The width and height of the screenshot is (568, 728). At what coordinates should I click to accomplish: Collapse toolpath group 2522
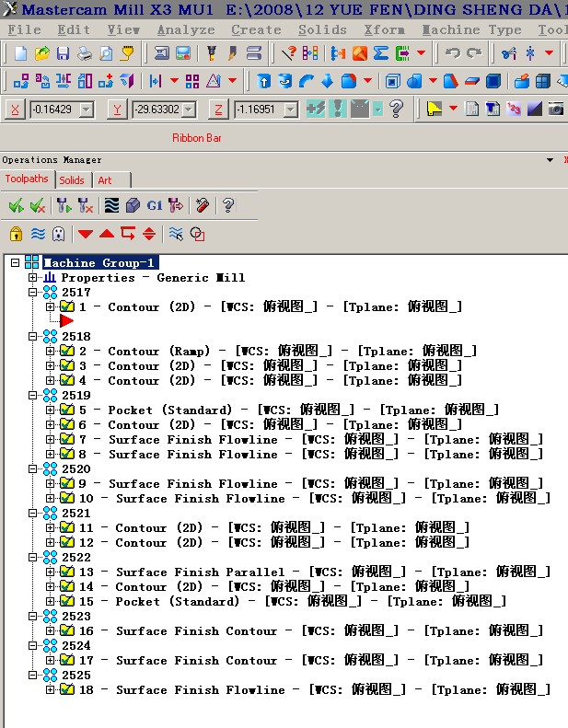tap(32, 557)
